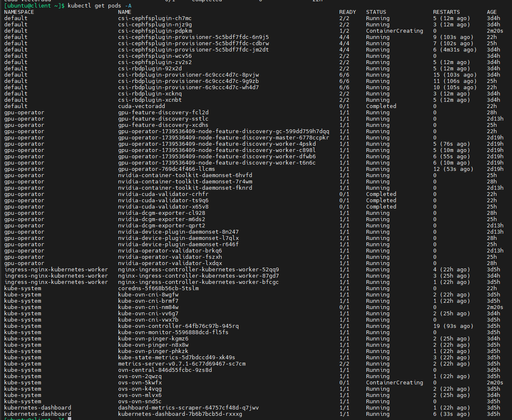The image size is (512, 420).
Task: Click the NAMESPACE column header
Action: pos(19,12)
